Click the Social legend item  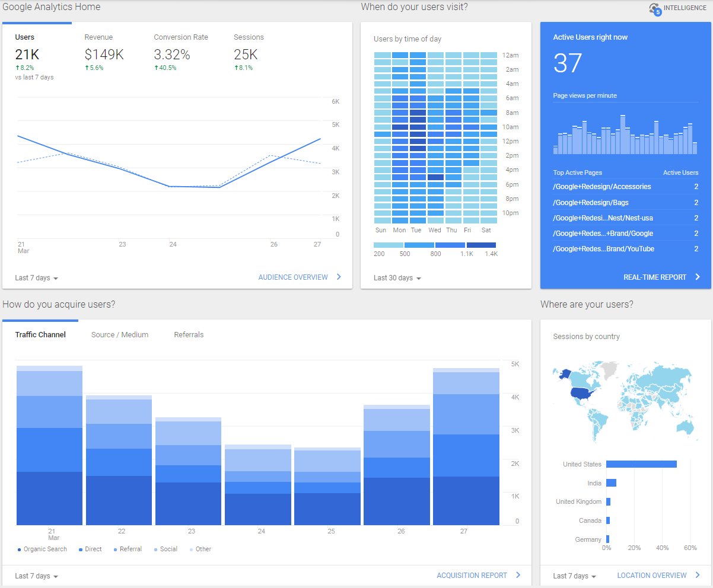pos(165,549)
